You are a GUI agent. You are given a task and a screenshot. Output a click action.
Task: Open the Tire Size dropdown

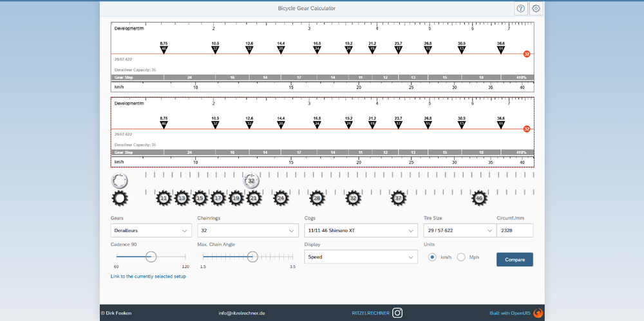[457, 230]
